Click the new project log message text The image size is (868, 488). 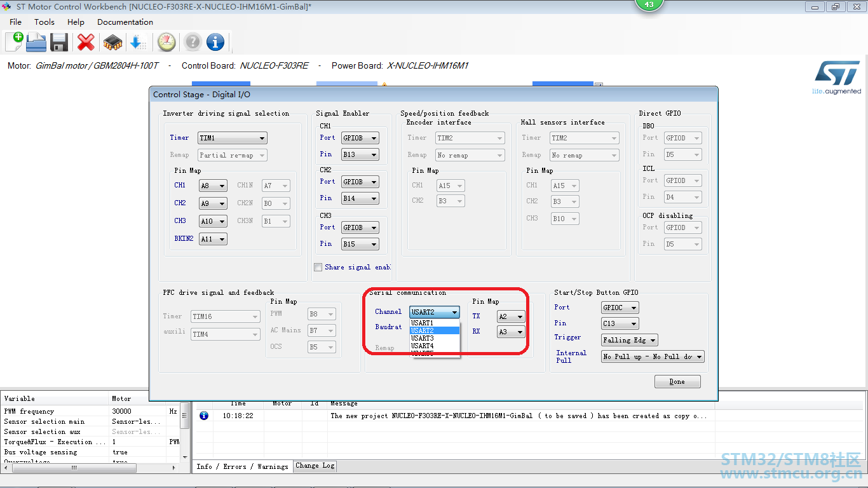tap(519, 416)
